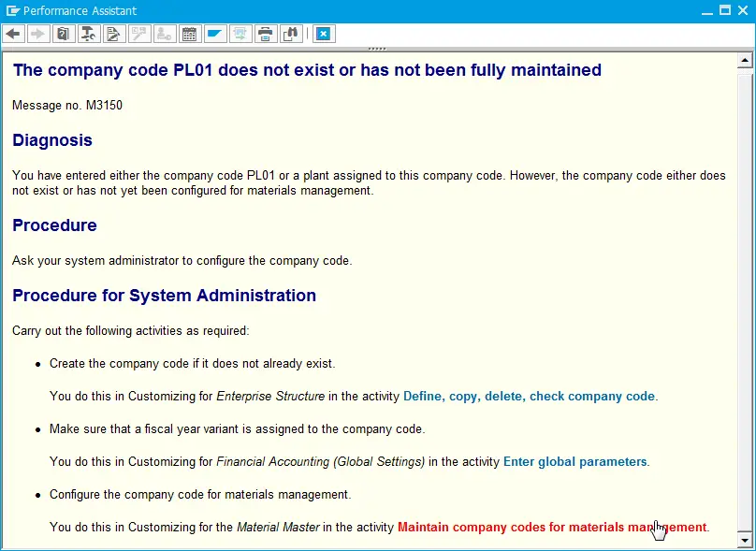
Task: Print the help text with printer icon
Action: click(x=265, y=35)
